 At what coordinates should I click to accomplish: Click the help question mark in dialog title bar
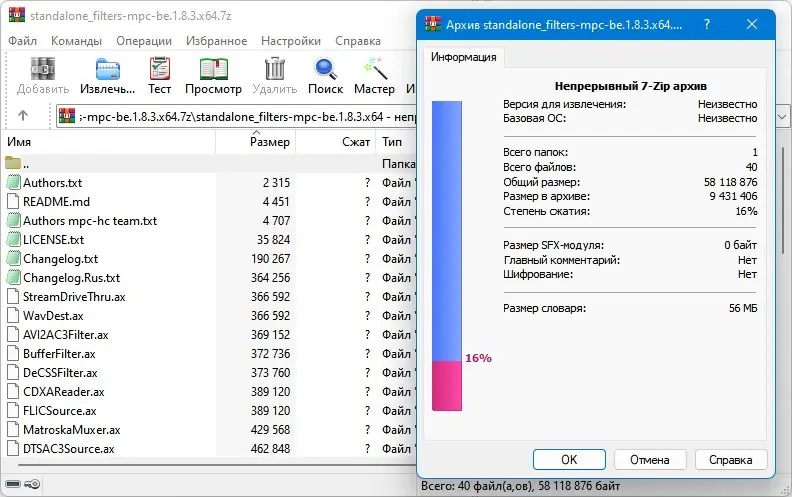(x=707, y=24)
